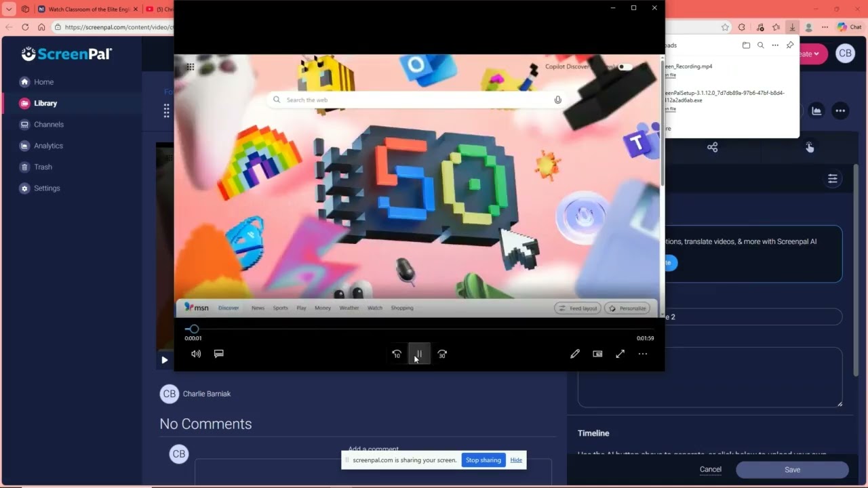The height and width of the screenshot is (488, 868).
Task: Click the ScreenPal video play button
Action: pos(164,360)
